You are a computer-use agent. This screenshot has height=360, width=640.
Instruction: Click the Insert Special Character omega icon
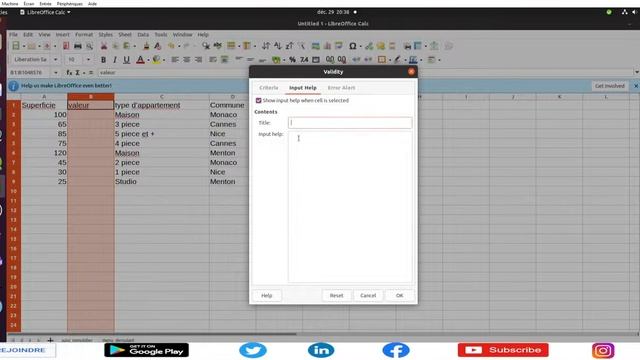point(353,46)
